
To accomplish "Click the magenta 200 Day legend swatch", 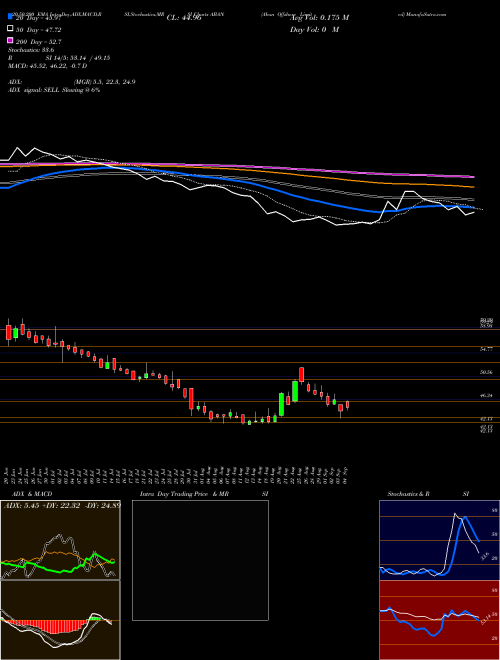I will pos(11,41).
